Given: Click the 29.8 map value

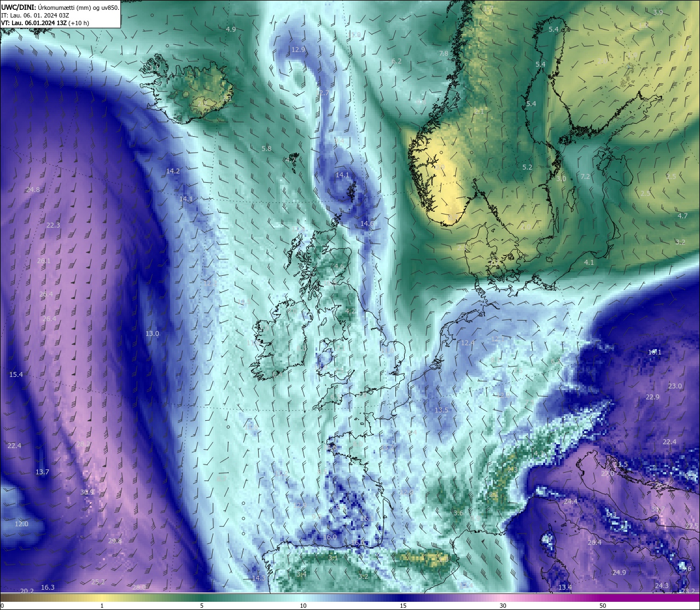Looking at the screenshot, I should click(115, 541).
